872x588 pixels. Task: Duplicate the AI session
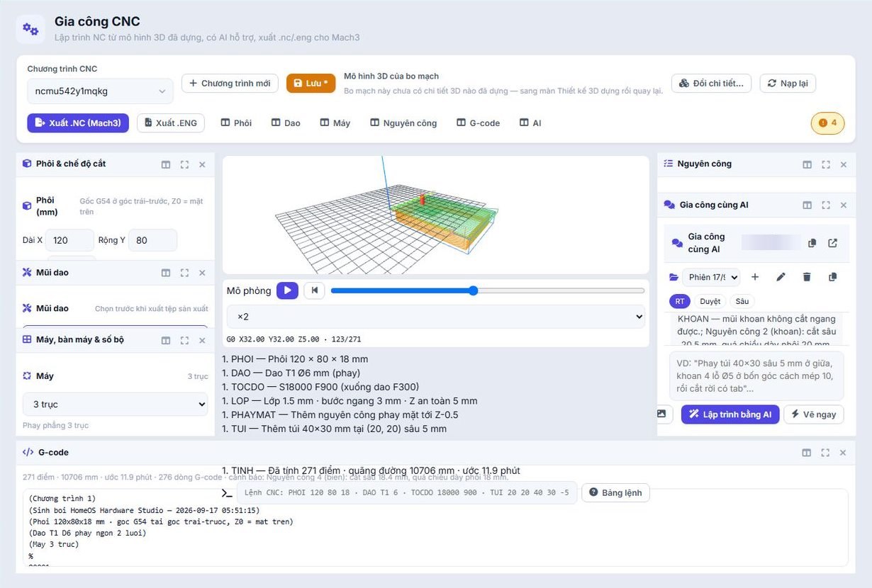pyautogui.click(x=833, y=277)
